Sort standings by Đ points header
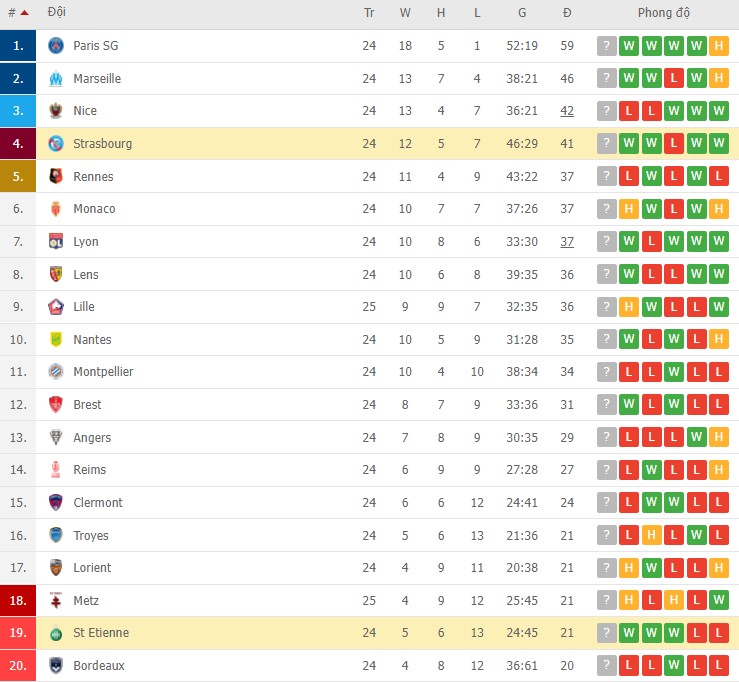 566,14
